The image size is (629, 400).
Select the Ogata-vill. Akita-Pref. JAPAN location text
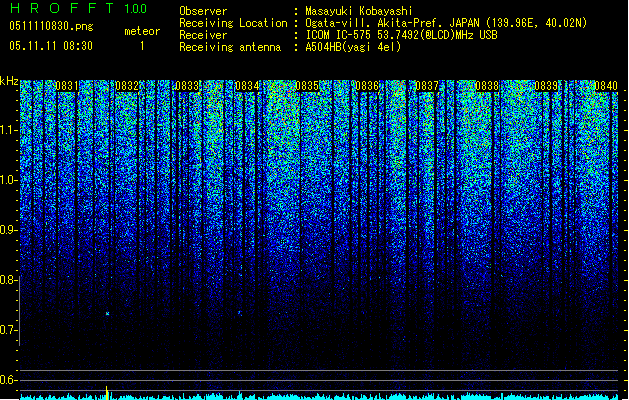point(446,23)
